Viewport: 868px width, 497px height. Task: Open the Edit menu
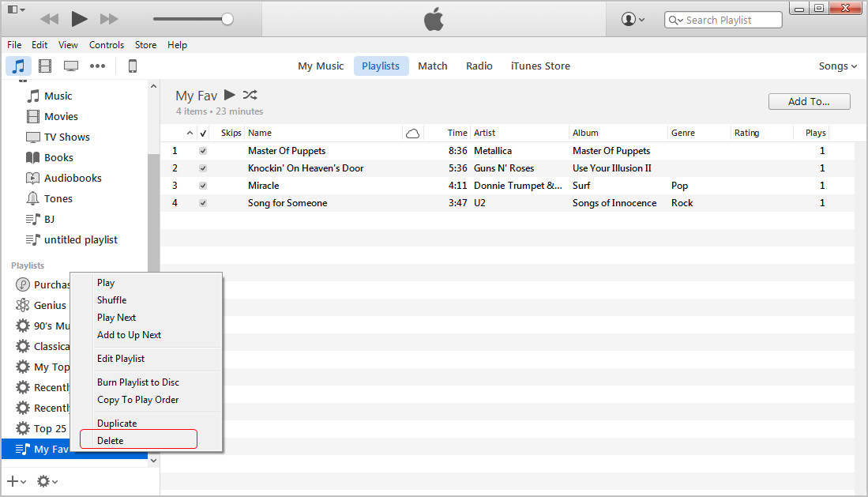pyautogui.click(x=39, y=45)
